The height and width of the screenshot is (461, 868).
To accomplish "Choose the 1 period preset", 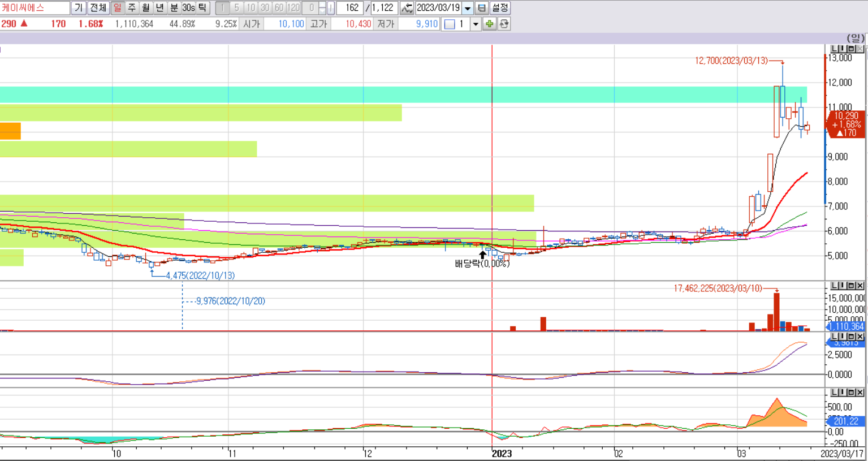I will click(x=222, y=8).
